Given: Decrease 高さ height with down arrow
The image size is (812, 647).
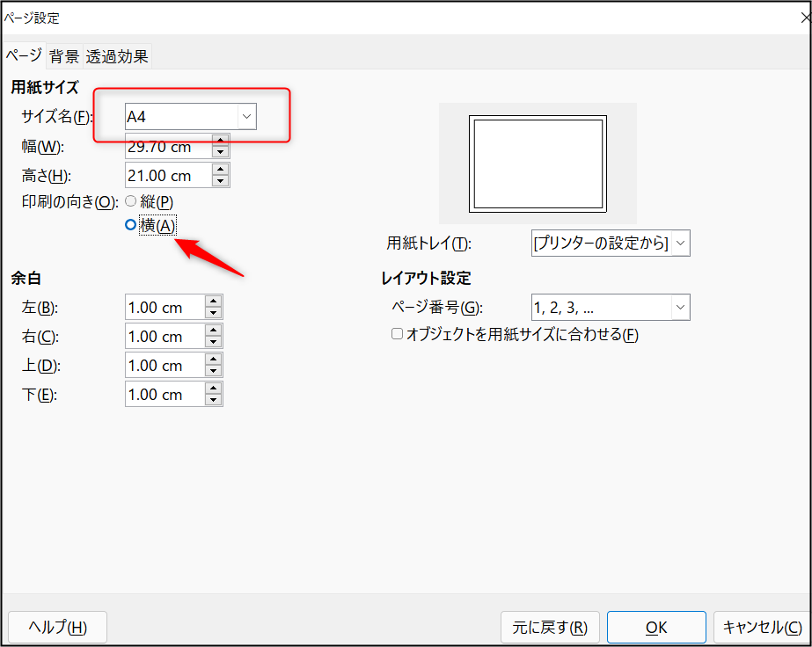Looking at the screenshot, I should click(221, 181).
